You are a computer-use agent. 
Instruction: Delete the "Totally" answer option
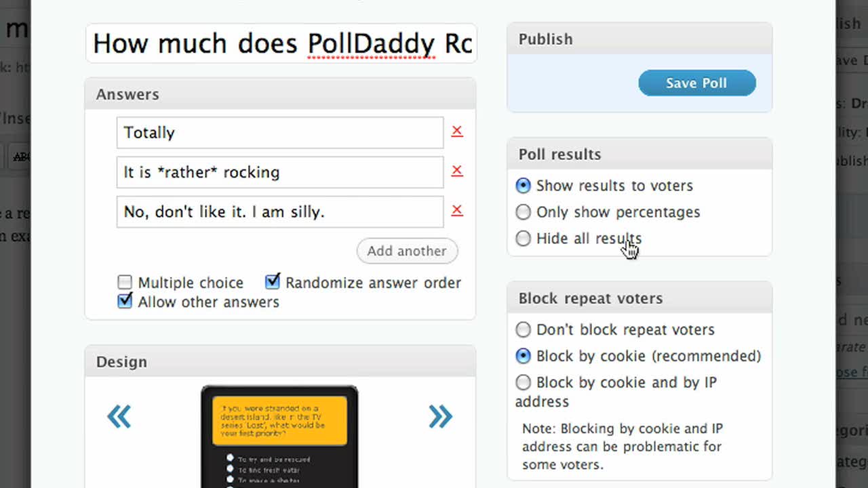pos(457,131)
